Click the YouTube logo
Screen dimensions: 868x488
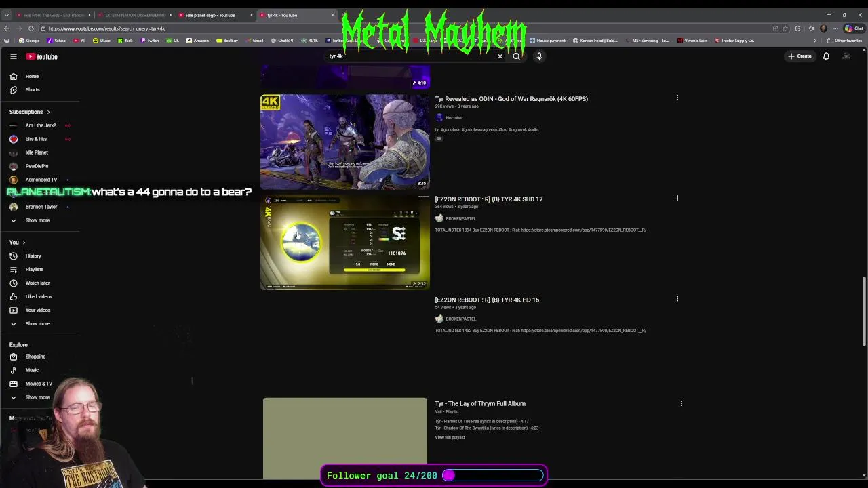coord(42,56)
